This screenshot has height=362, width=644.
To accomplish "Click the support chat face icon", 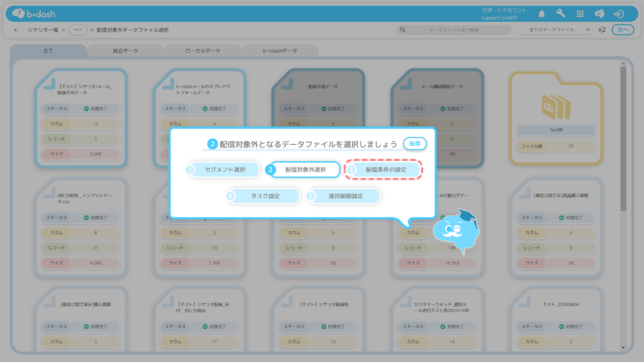I will coord(600,14).
